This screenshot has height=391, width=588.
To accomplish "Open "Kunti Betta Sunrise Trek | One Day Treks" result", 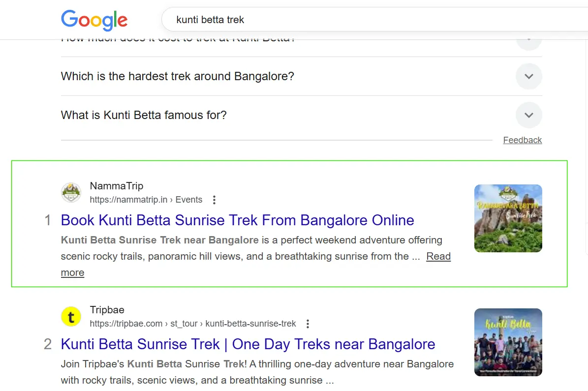I will pyautogui.click(x=248, y=344).
